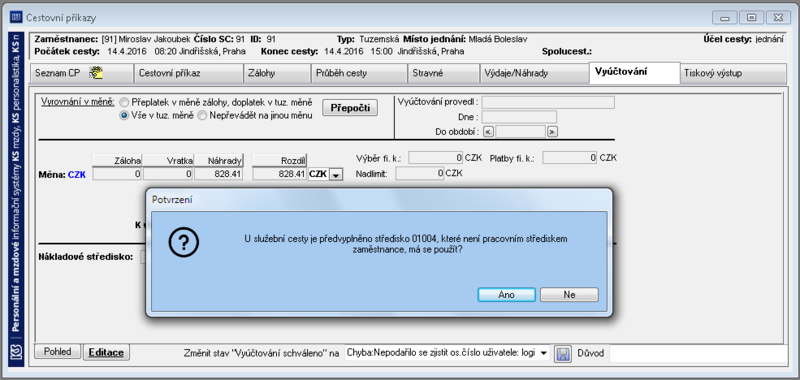The image size is (800, 380).
Task: Click the Záloha value field
Action: 117,174
